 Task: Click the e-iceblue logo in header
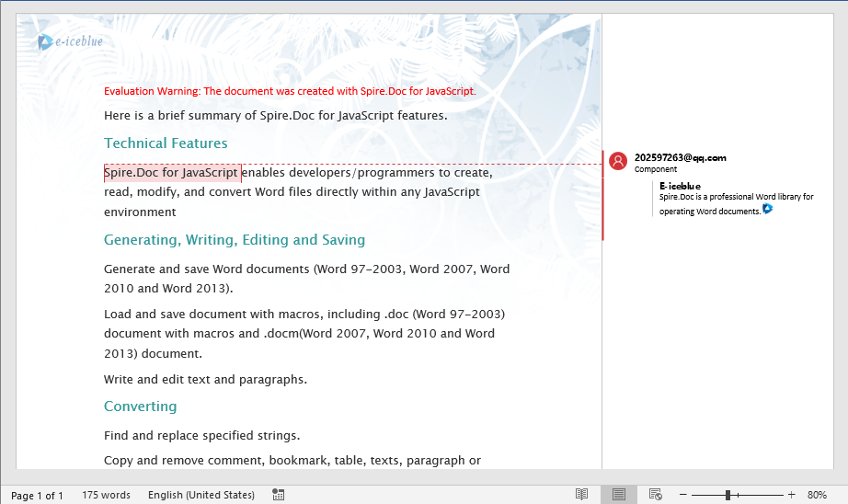(70, 41)
